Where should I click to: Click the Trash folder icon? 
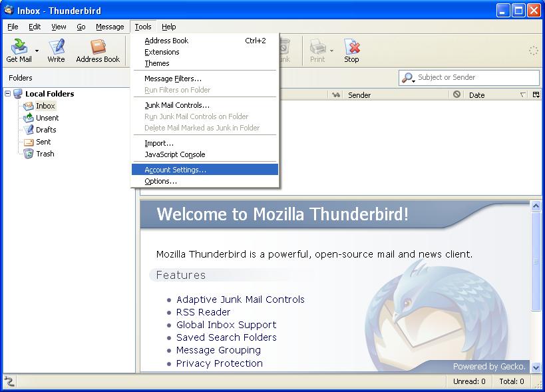tap(29, 154)
